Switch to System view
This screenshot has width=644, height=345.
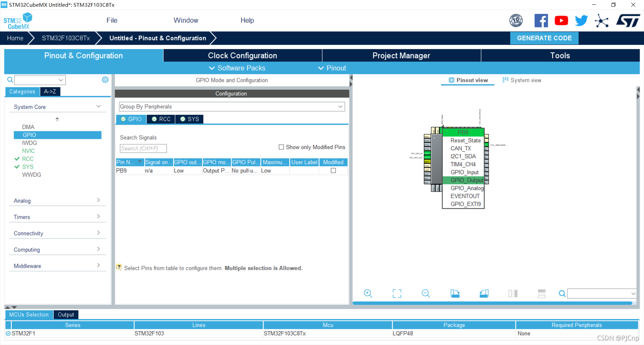tap(522, 80)
